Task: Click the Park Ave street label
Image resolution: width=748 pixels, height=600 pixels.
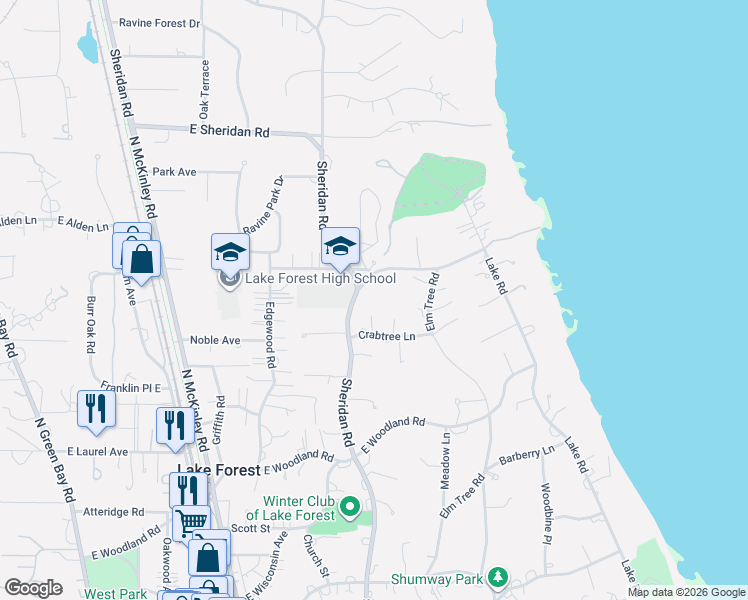Action: click(x=174, y=172)
